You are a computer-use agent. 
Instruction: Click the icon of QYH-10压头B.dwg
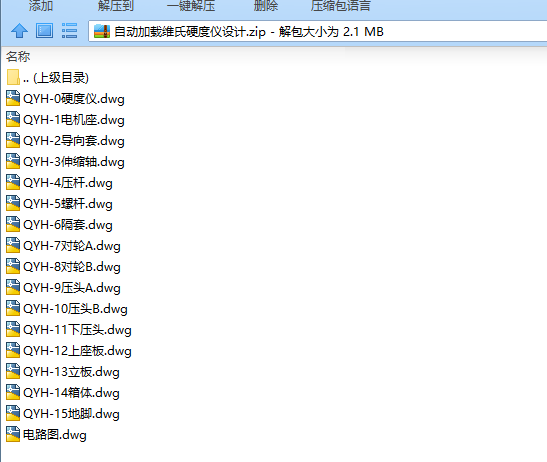(13, 308)
